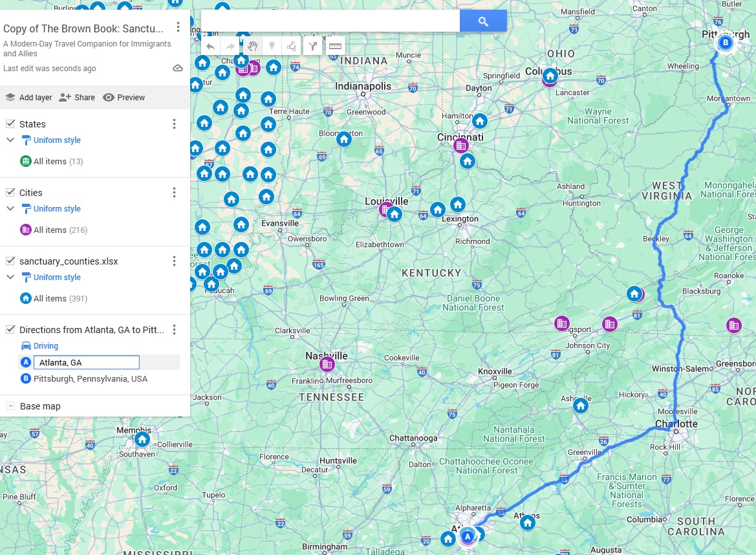Open sanctuary_counties.xlsx layer three-dot options
The height and width of the screenshot is (555, 756).
[174, 261]
